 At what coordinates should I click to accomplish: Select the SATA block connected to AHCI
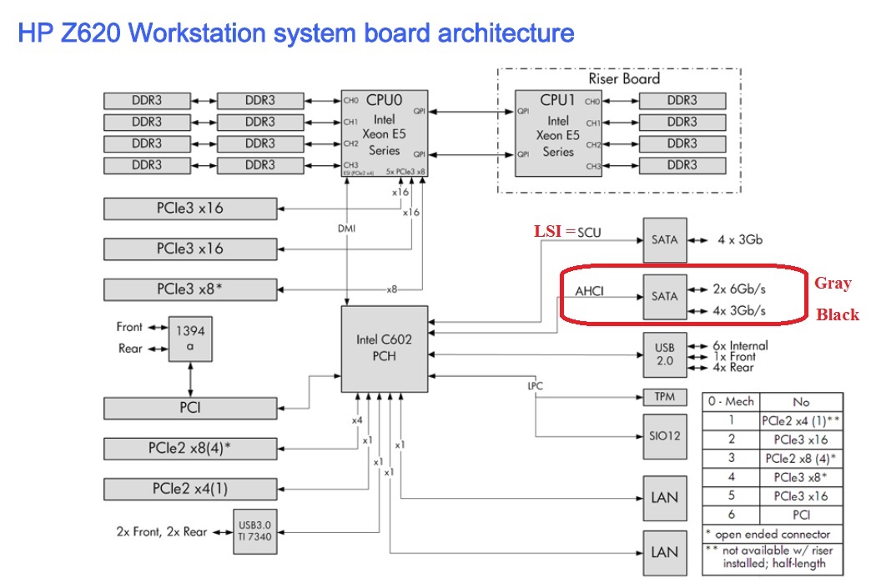coord(664,296)
